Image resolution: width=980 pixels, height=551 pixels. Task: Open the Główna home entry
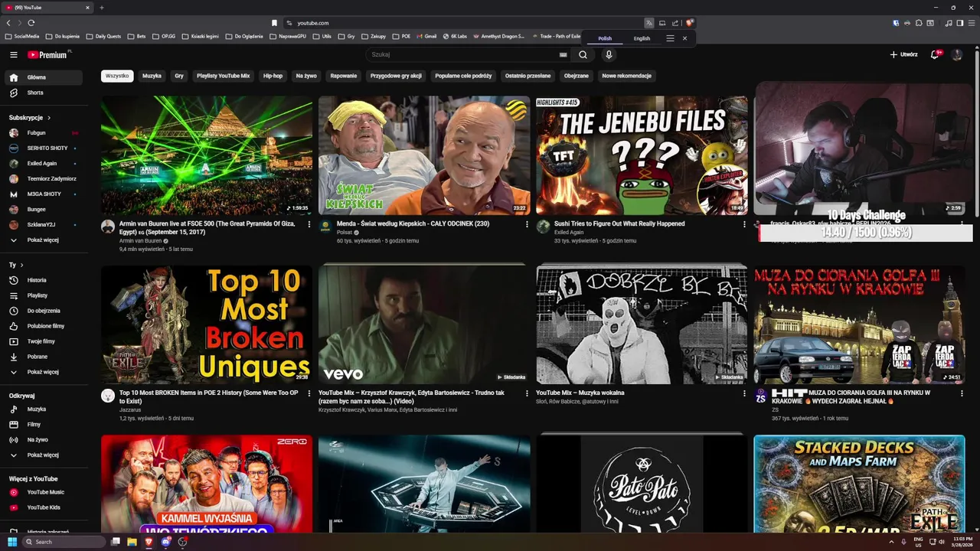pos(43,77)
